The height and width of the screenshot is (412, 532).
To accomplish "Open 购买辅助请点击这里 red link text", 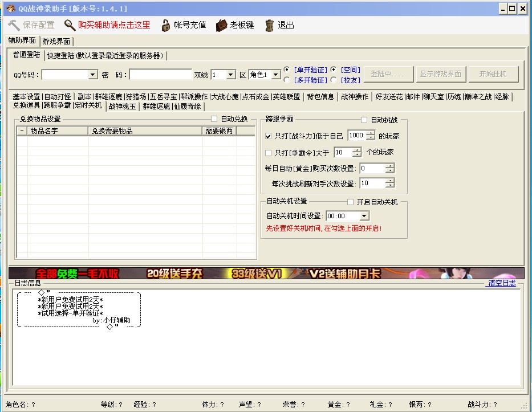I will pos(114,25).
